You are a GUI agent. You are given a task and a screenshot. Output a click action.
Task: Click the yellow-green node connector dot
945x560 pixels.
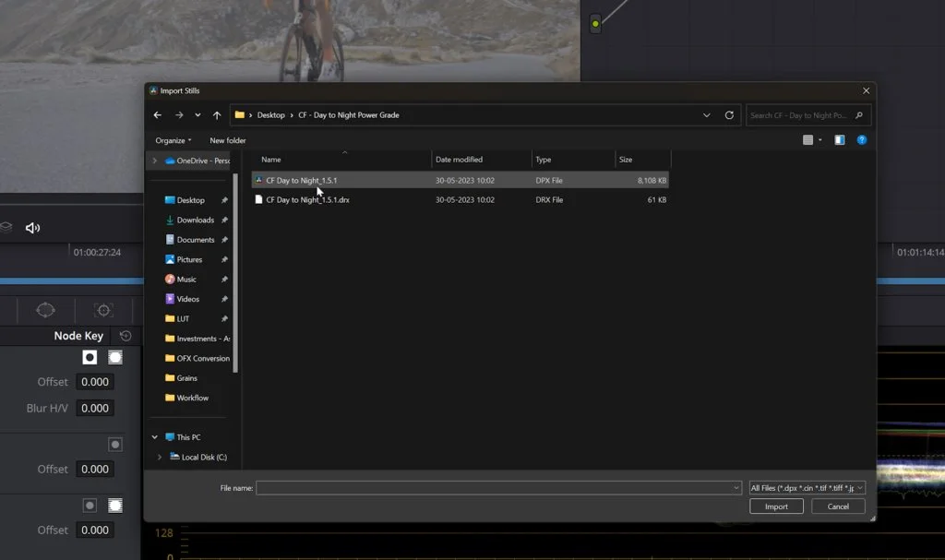595,23
